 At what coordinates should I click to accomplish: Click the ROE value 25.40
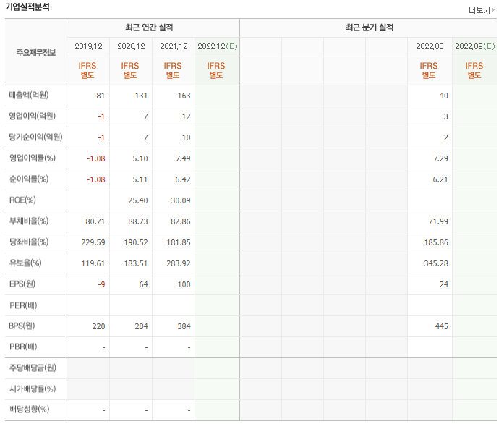[138, 200]
